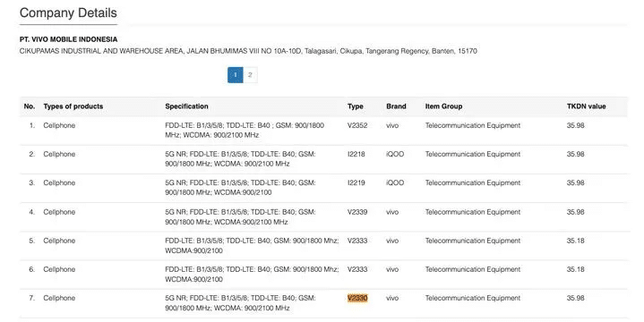Image resolution: width=644 pixels, height=322 pixels.
Task: Click the 5G NR specification in row 3
Action: pos(240,188)
